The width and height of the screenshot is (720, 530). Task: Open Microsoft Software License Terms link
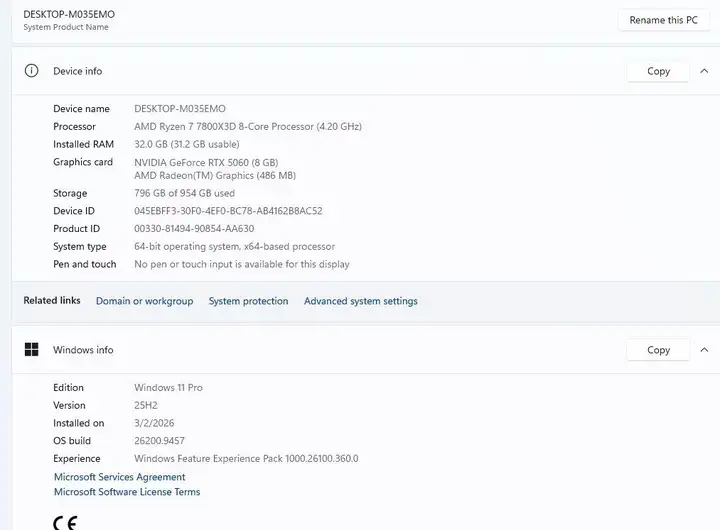(127, 491)
